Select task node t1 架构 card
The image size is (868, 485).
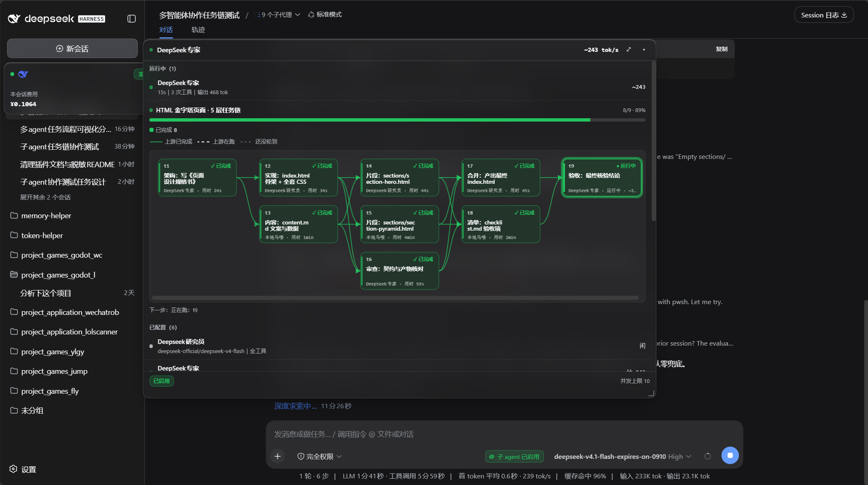pyautogui.click(x=197, y=178)
